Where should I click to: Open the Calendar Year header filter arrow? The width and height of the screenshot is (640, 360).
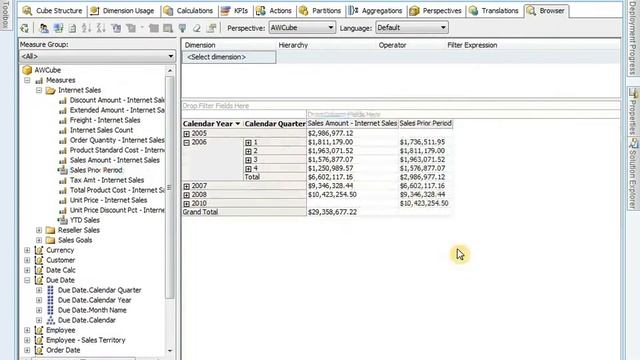pos(238,124)
